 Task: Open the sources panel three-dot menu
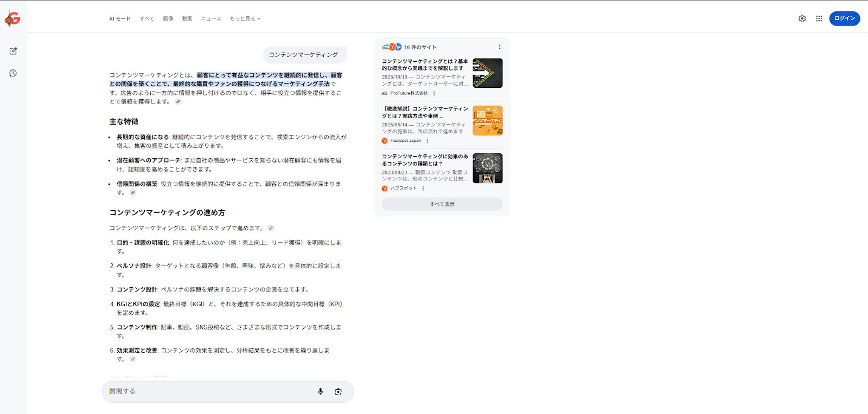click(x=499, y=47)
